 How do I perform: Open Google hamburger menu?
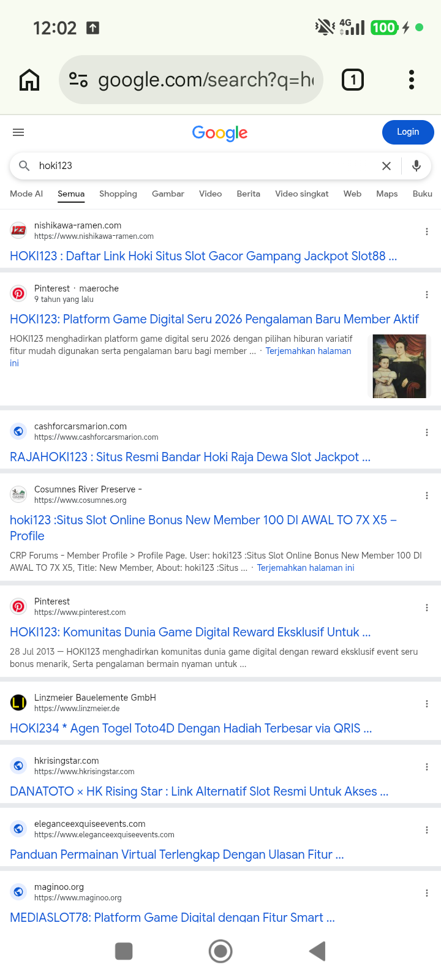click(x=18, y=132)
